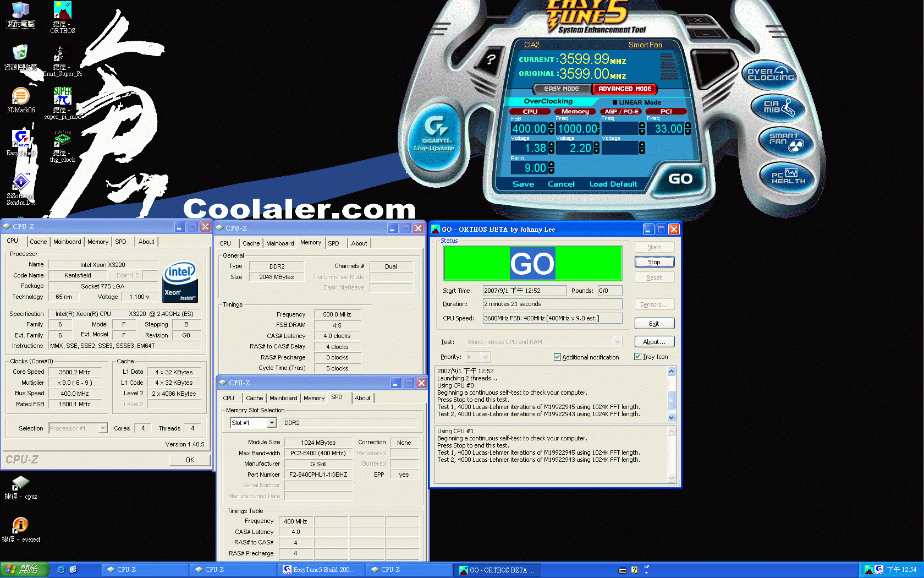Click the green GO status indicator
This screenshot has height=578, width=924.
click(x=532, y=263)
